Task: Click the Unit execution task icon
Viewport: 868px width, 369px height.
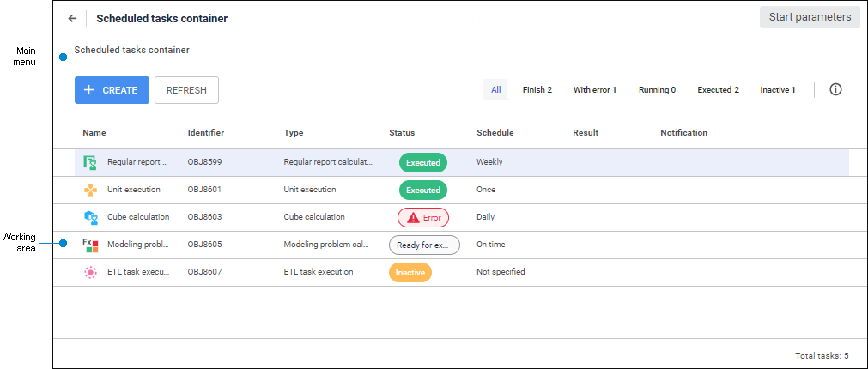Action: coord(90,190)
